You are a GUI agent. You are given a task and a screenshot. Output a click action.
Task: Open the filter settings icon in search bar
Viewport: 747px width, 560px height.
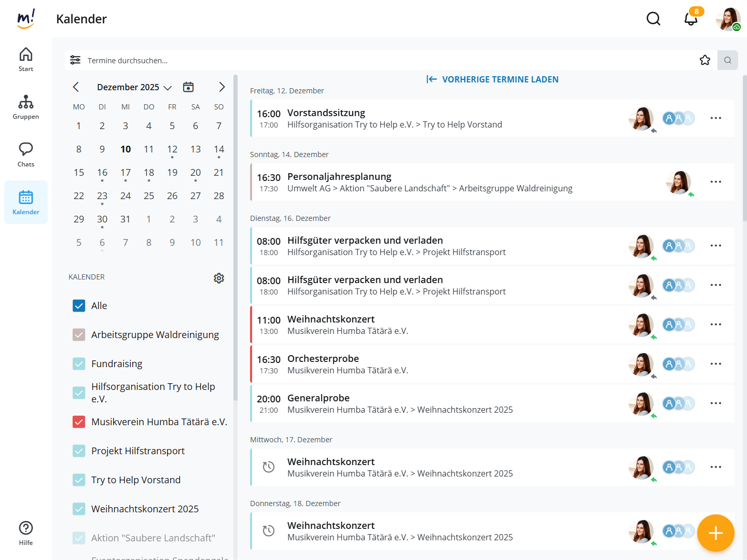[75, 60]
